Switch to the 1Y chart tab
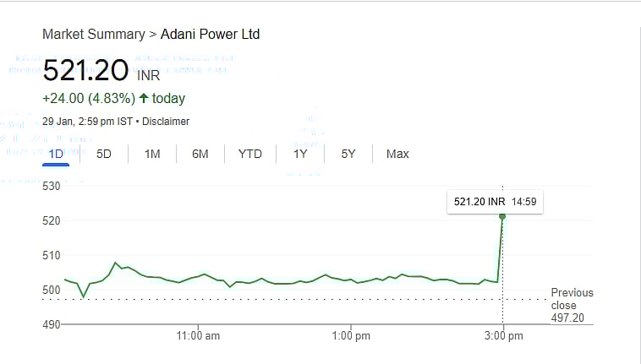The image size is (641, 364). pos(300,154)
